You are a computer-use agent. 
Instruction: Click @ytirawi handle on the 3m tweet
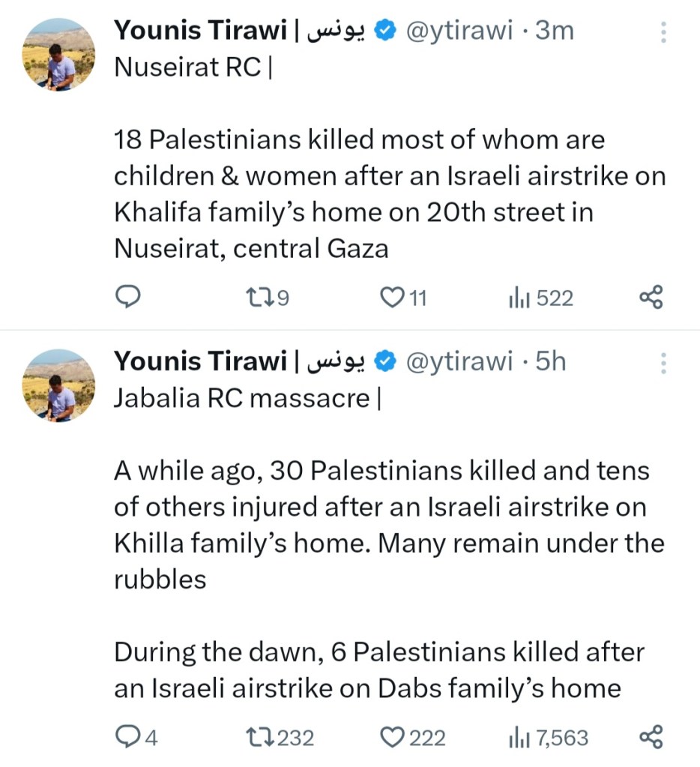[459, 31]
